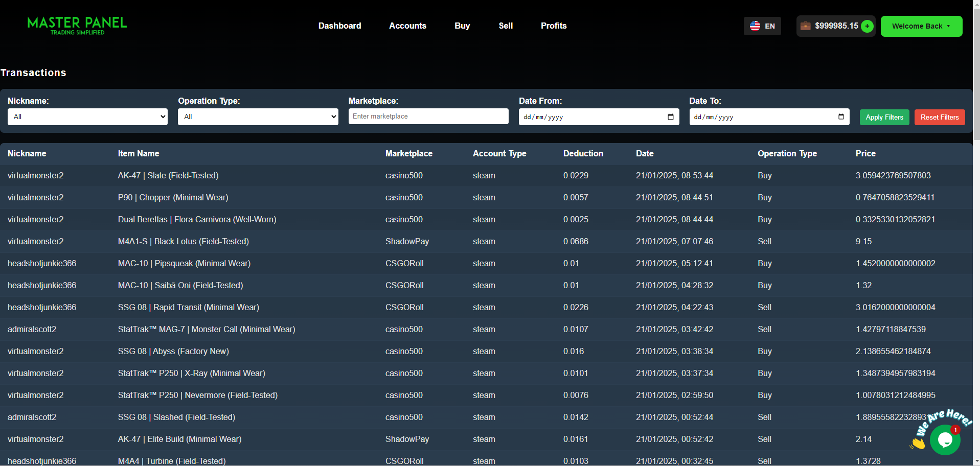Click the Account Type column header
The width and height of the screenshot is (980, 466).
coord(499,153)
